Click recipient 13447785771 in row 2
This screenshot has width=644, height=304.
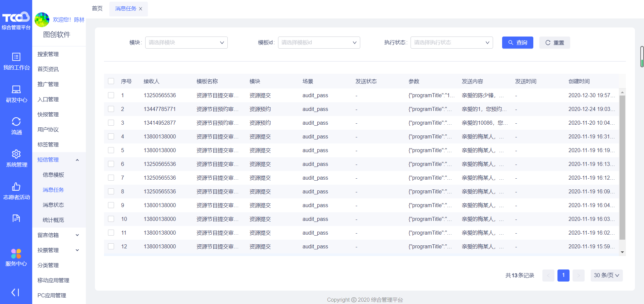[160, 109]
